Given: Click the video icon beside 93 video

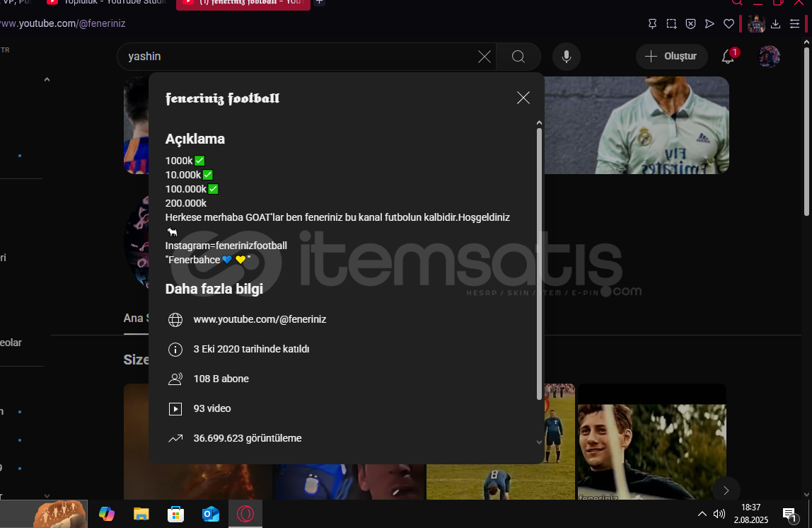Looking at the screenshot, I should coord(175,409).
